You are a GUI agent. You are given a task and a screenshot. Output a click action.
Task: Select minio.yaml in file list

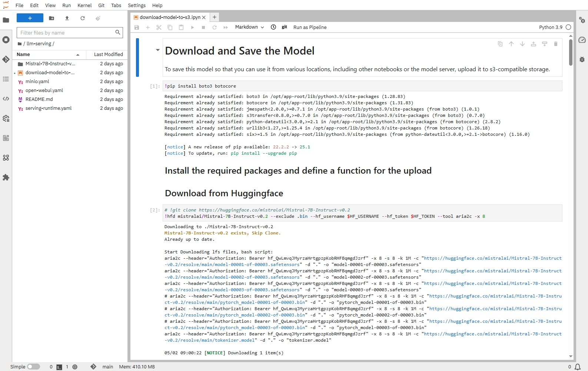point(70,82)
